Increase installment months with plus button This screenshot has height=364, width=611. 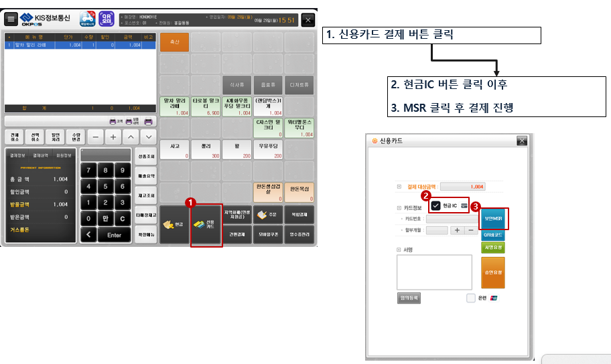[x=457, y=230]
